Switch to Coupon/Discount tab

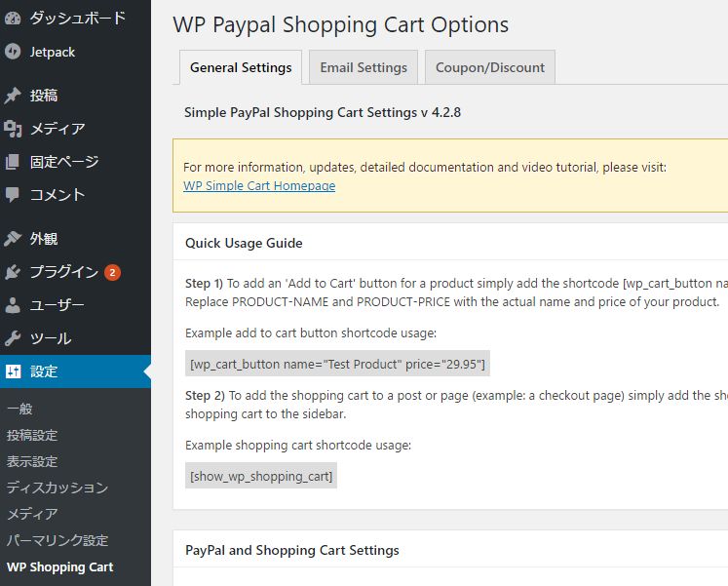(x=490, y=67)
